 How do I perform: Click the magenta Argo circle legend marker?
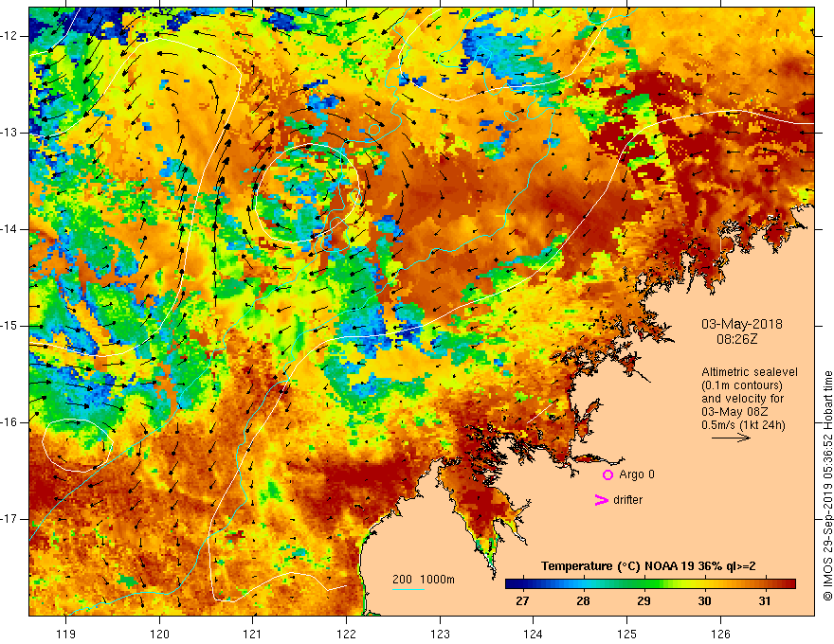click(607, 475)
